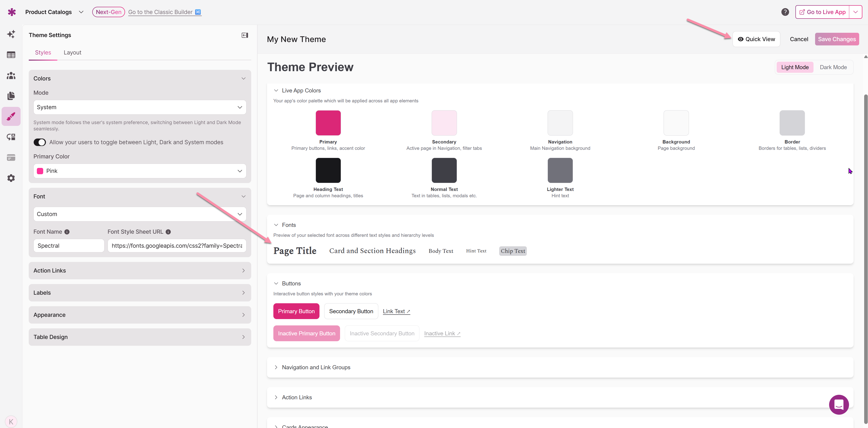The height and width of the screenshot is (428, 868).
Task: Open the users group sidebar icon
Action: (11, 75)
